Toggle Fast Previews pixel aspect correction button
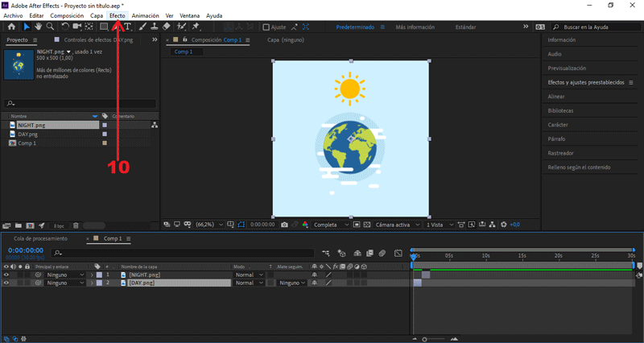Image resolution: width=644 pixels, height=343 pixels. pyautogui.click(x=461, y=225)
